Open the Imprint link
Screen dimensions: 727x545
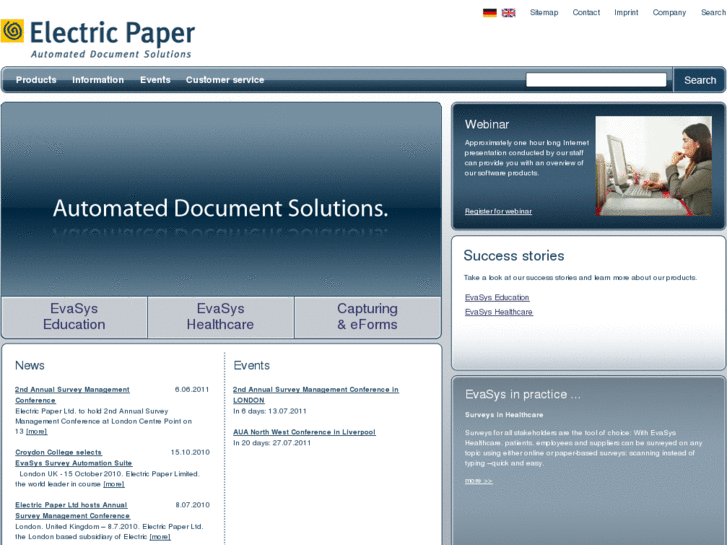coord(626,13)
